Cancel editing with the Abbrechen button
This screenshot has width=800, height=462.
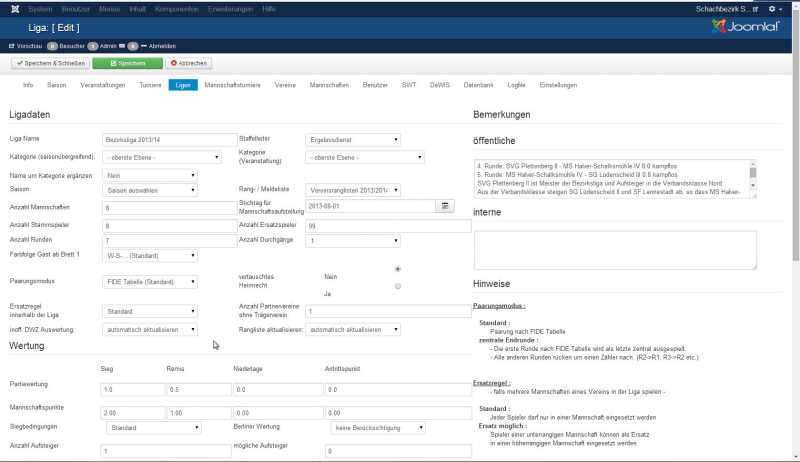(181, 63)
